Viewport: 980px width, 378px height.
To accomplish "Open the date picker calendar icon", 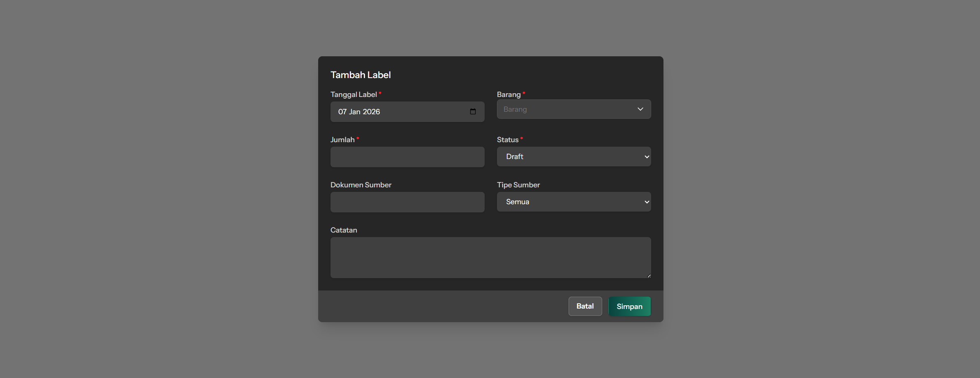I will pyautogui.click(x=473, y=111).
